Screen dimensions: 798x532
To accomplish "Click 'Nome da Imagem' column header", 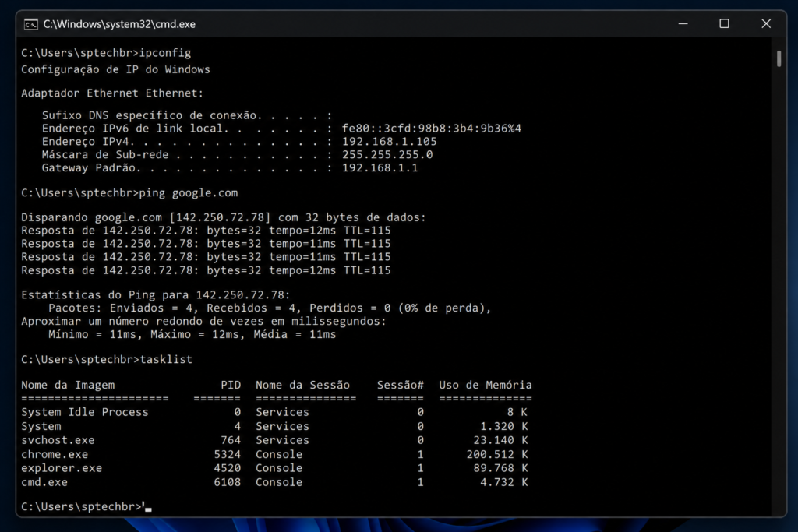I will [x=68, y=385].
